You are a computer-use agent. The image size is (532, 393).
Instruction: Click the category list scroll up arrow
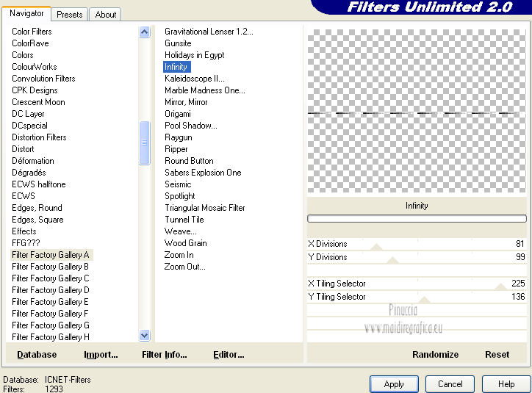coord(145,32)
